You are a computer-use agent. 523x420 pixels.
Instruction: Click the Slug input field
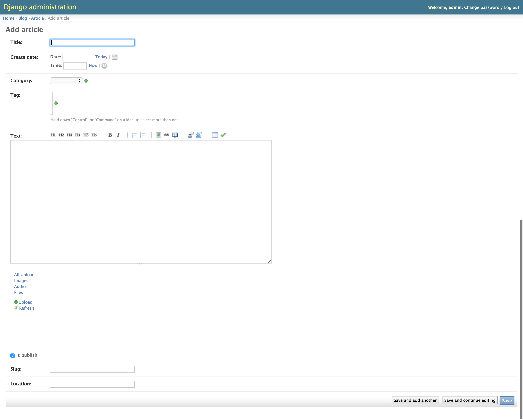tap(92, 369)
